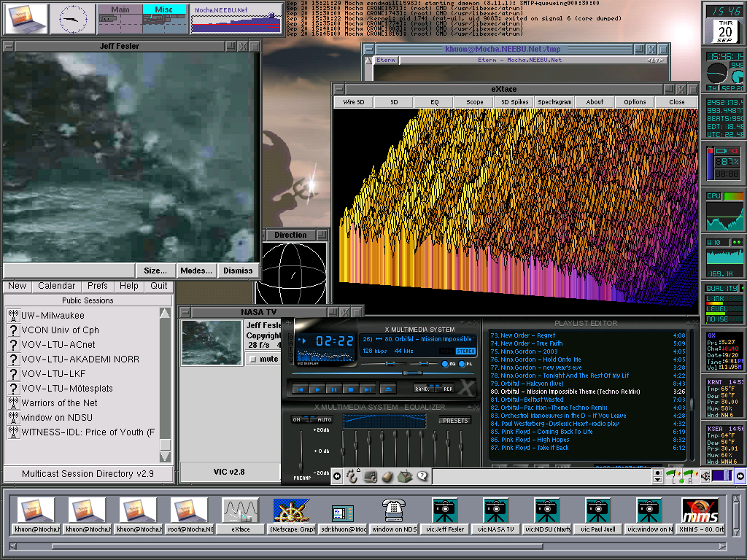Click Size... in the Jeff Fesler window
This screenshot has width=747, height=560.
(155, 271)
